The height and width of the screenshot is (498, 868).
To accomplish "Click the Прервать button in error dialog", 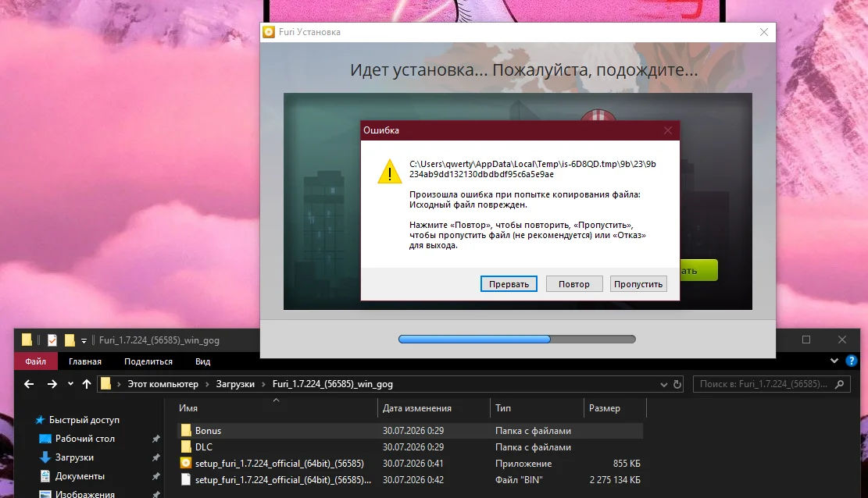I will click(x=509, y=284).
